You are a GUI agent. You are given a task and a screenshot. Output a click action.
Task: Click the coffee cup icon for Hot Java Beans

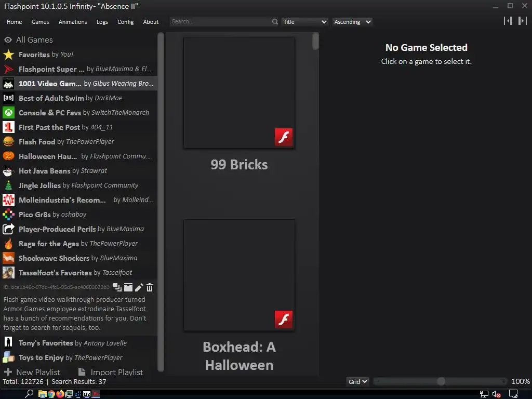(8, 170)
